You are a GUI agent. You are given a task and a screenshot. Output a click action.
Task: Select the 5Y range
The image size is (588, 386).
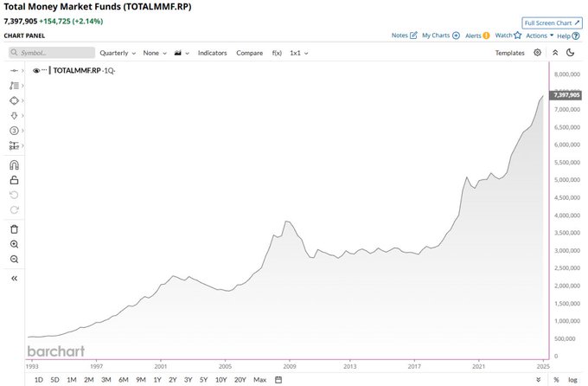(203, 380)
